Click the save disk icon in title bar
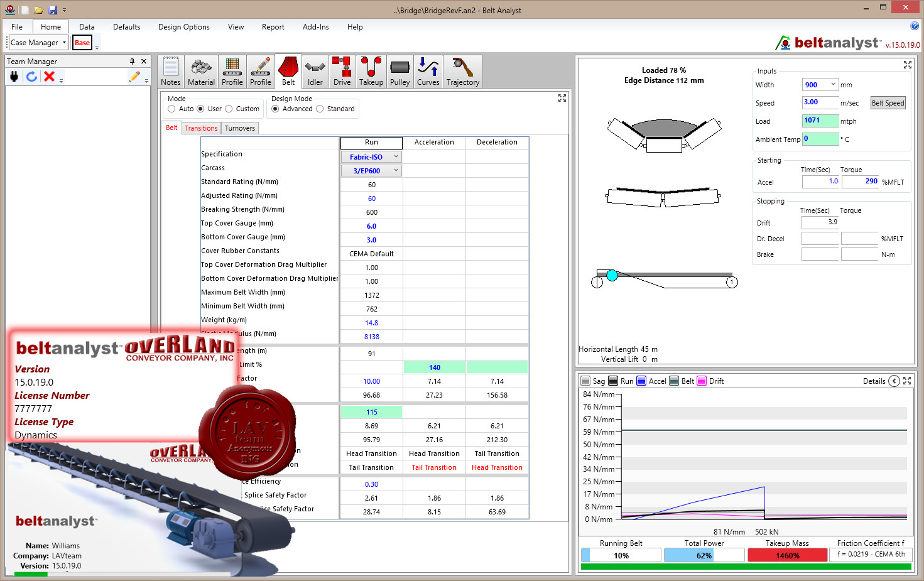 click(x=53, y=10)
